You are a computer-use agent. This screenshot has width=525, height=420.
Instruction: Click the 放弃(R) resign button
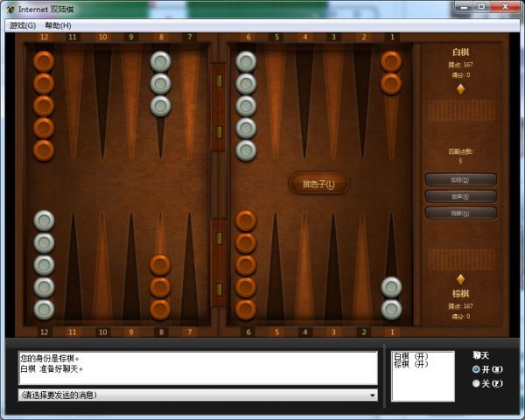[460, 197]
